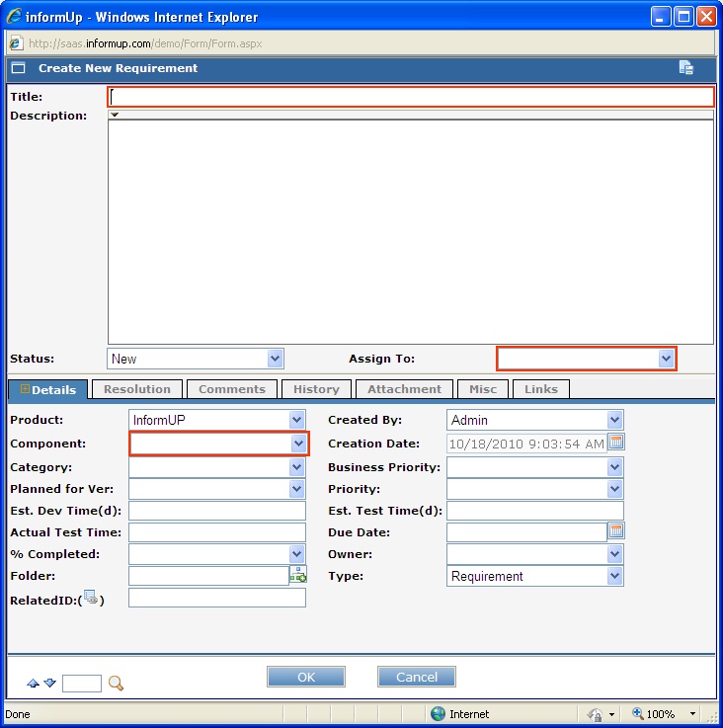Select the Details tab
Image resolution: width=723 pixels, height=728 pixels.
coord(47,389)
